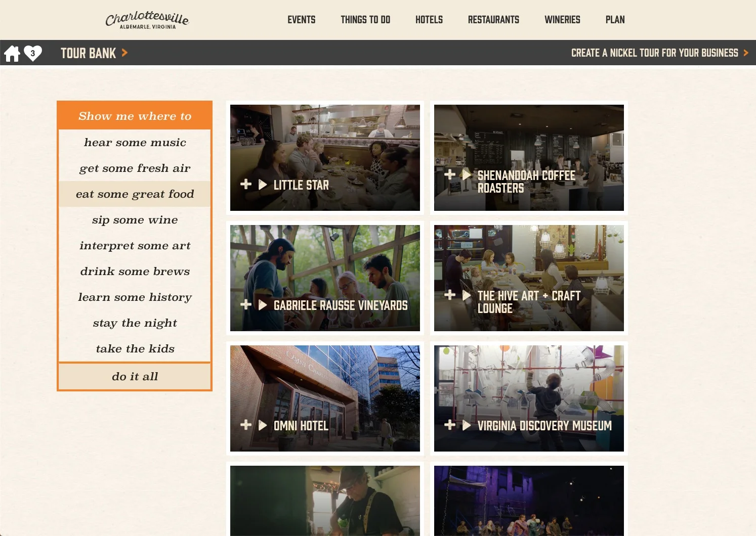Add Virginia Discovery Museum with plus icon
The width and height of the screenshot is (756, 536).
450,425
